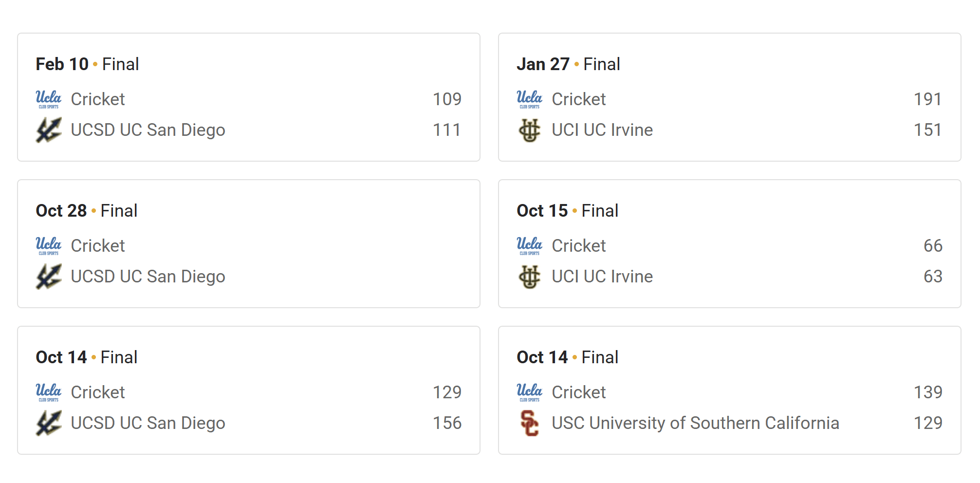The image size is (980, 483).
Task: Select Cricket team name in Oct 15 card
Action: tap(579, 246)
